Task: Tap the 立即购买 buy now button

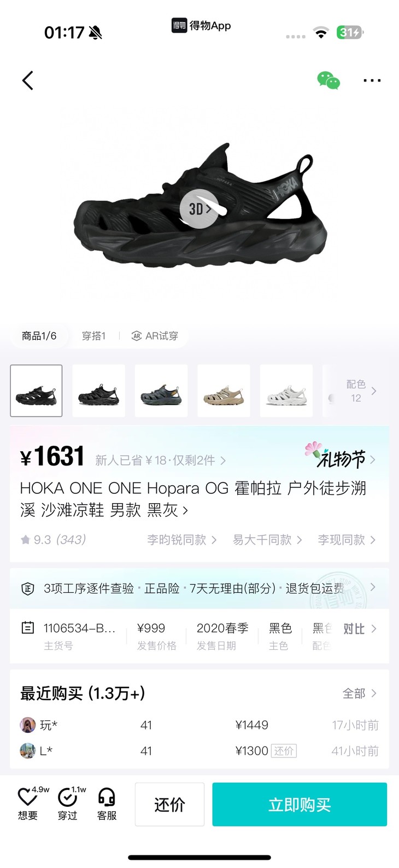Action: [300, 805]
